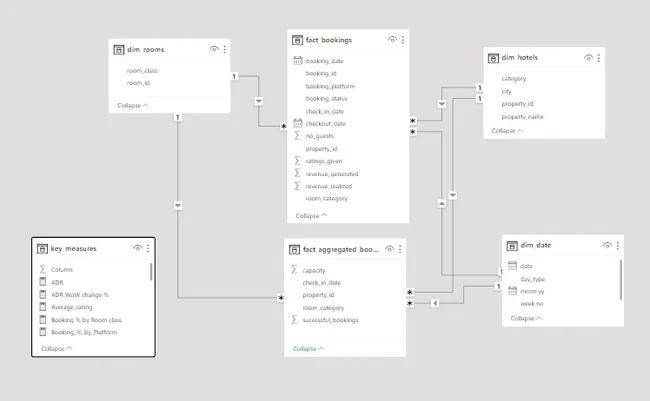Open more options for key_measures table
This screenshot has height=401, width=650.
(x=148, y=248)
